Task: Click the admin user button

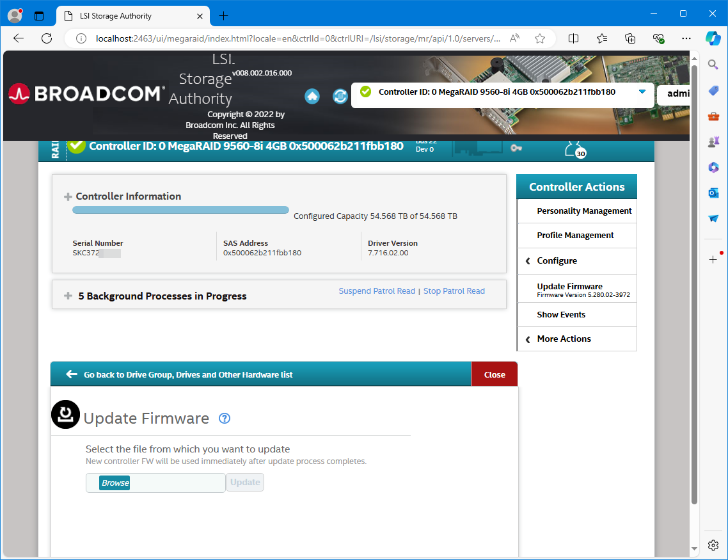Action: tap(673, 94)
